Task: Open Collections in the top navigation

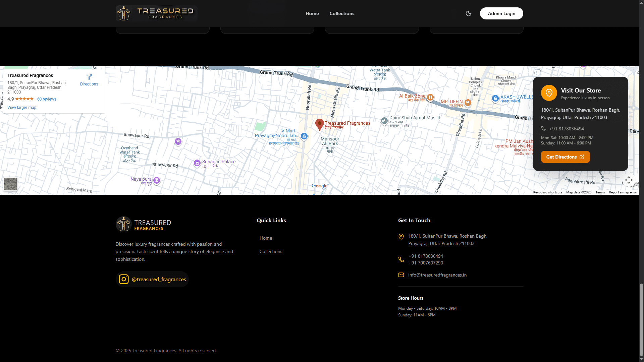Action: point(342,13)
